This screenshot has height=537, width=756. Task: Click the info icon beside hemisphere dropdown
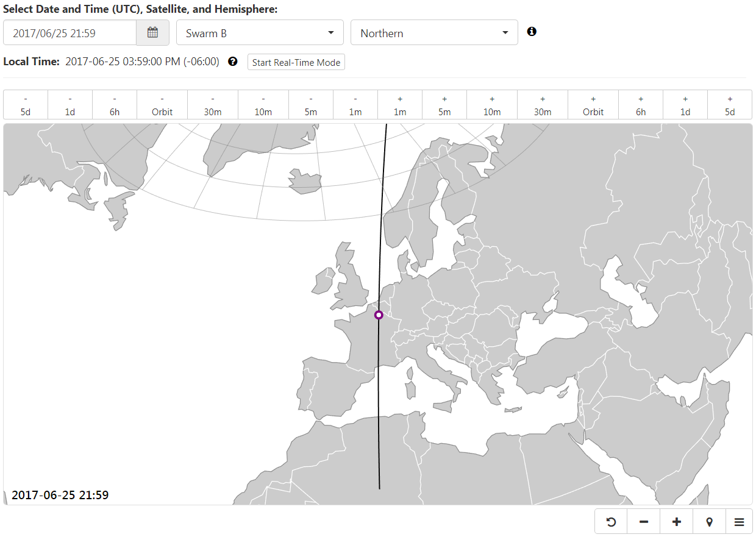[532, 32]
